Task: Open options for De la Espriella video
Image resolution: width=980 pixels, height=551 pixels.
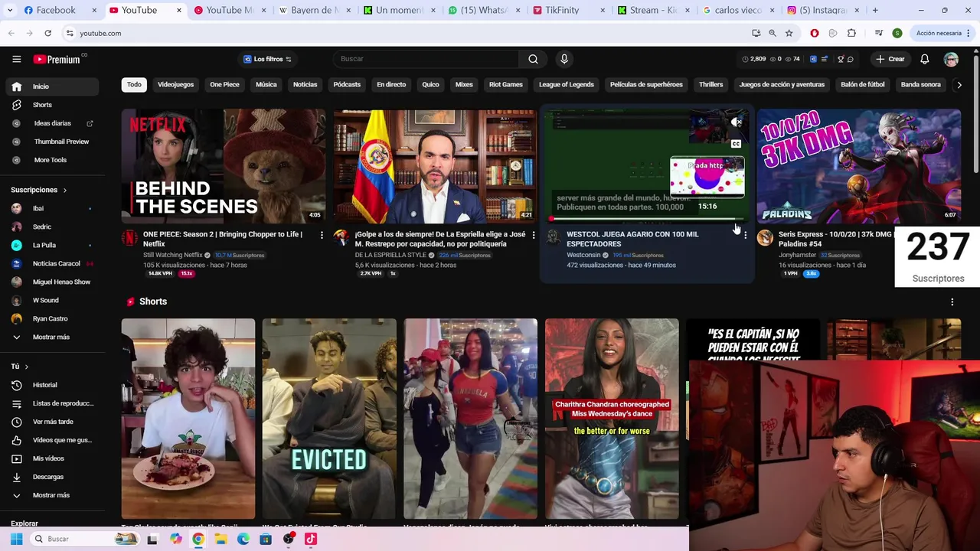Action: click(534, 235)
